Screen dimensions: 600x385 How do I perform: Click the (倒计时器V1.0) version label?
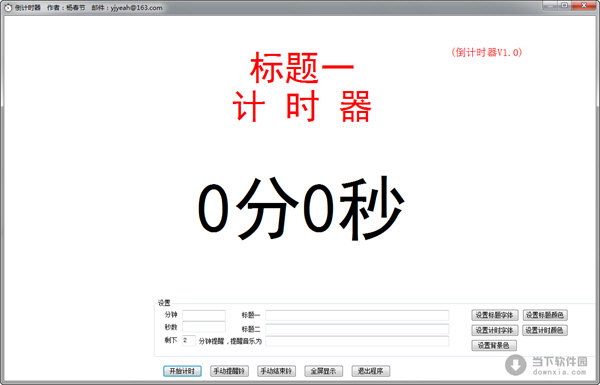(x=487, y=52)
